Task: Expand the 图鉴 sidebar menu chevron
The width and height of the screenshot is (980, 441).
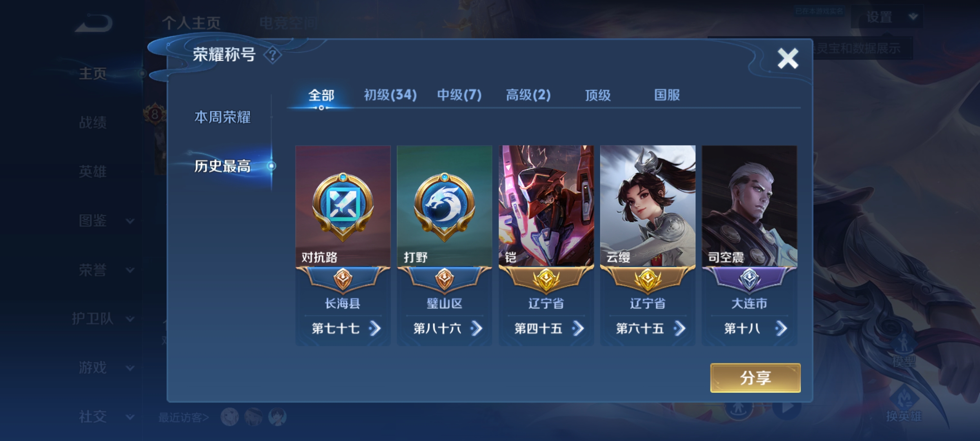Action: [x=130, y=221]
